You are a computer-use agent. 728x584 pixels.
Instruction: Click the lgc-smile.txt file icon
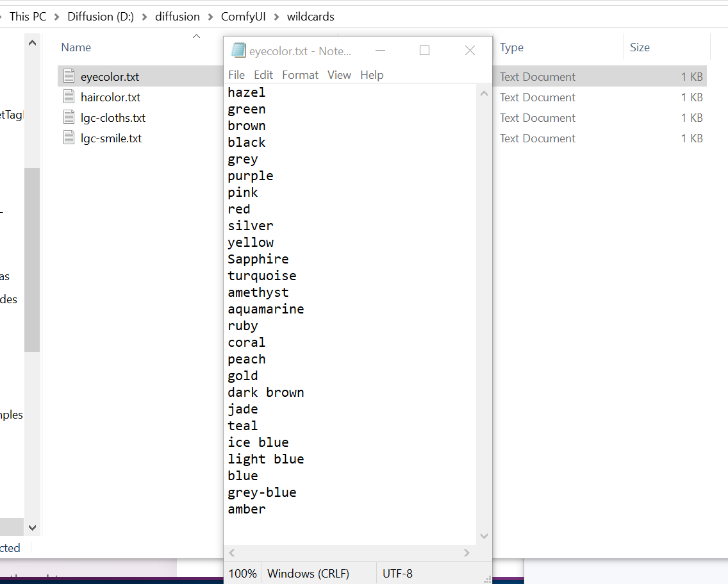(x=69, y=138)
